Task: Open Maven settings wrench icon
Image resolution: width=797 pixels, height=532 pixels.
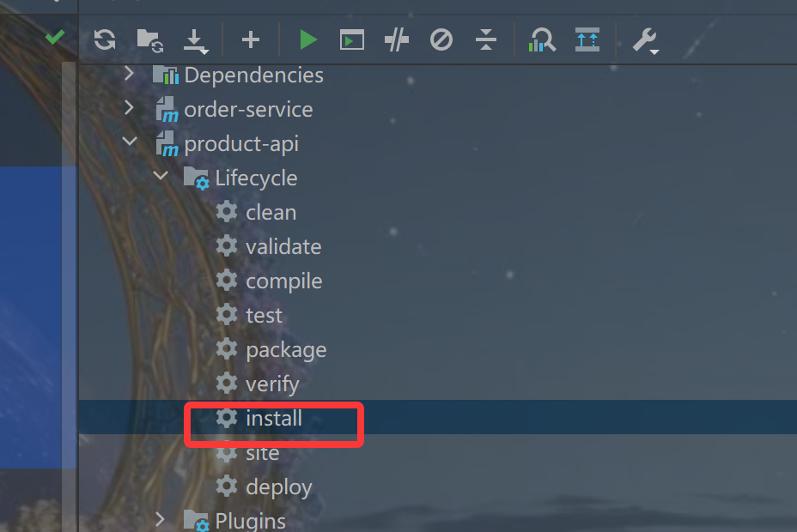Action: 646,40
